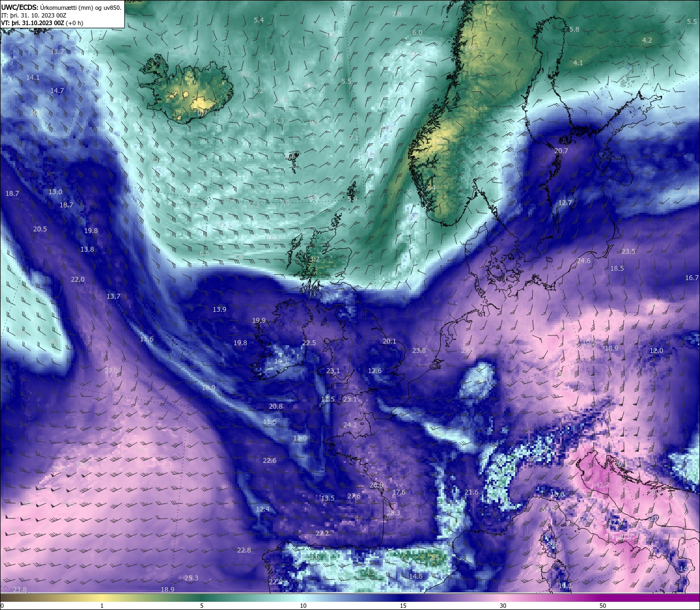This screenshot has height=610, width=700.
Task: Click the legend tick label 30
Action: [x=503, y=606]
